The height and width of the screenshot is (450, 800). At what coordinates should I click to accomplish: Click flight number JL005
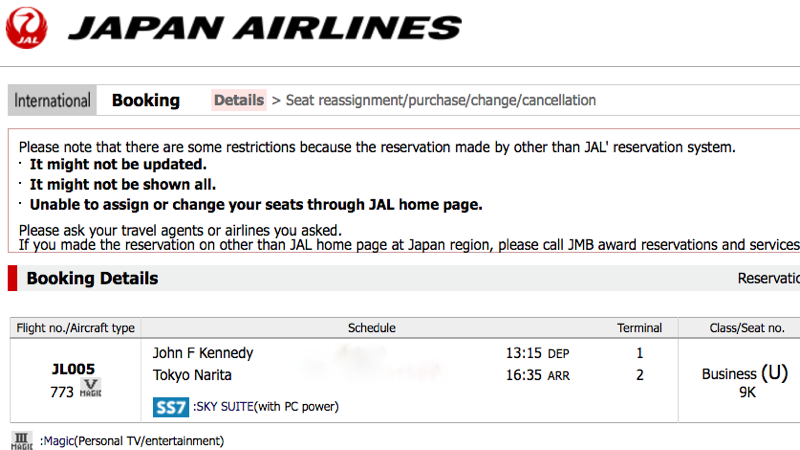pos(73,369)
